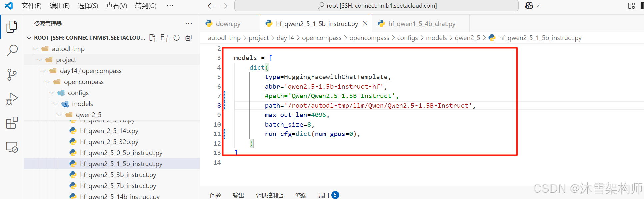
Task: Click day14 in the breadcrumb
Action: [285, 38]
